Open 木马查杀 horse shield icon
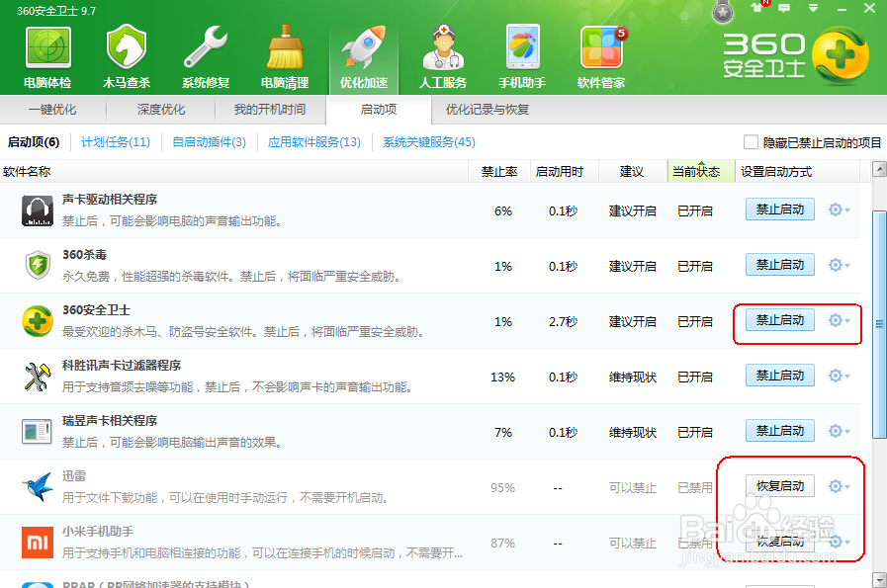 point(127,46)
